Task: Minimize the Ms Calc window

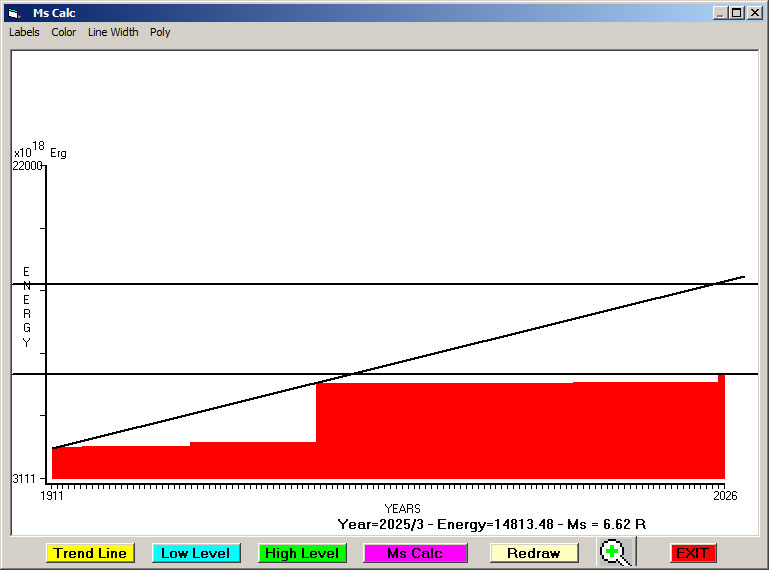Action: pyautogui.click(x=720, y=13)
